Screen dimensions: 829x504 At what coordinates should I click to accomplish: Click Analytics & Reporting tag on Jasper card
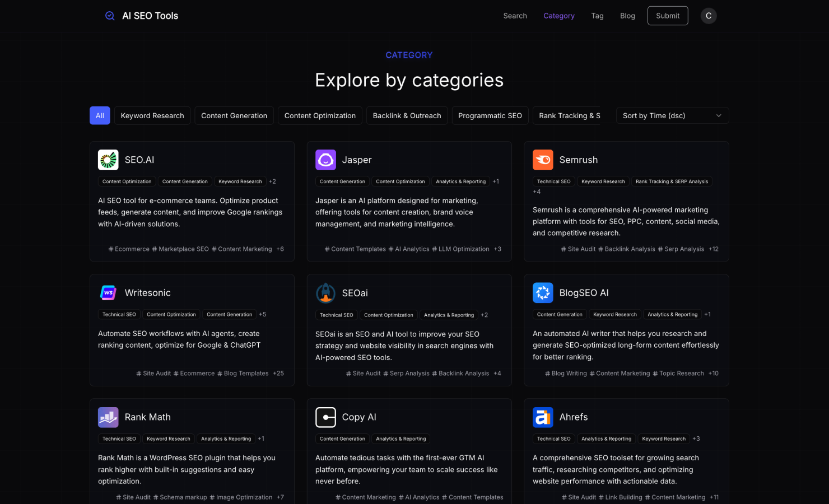click(x=461, y=181)
